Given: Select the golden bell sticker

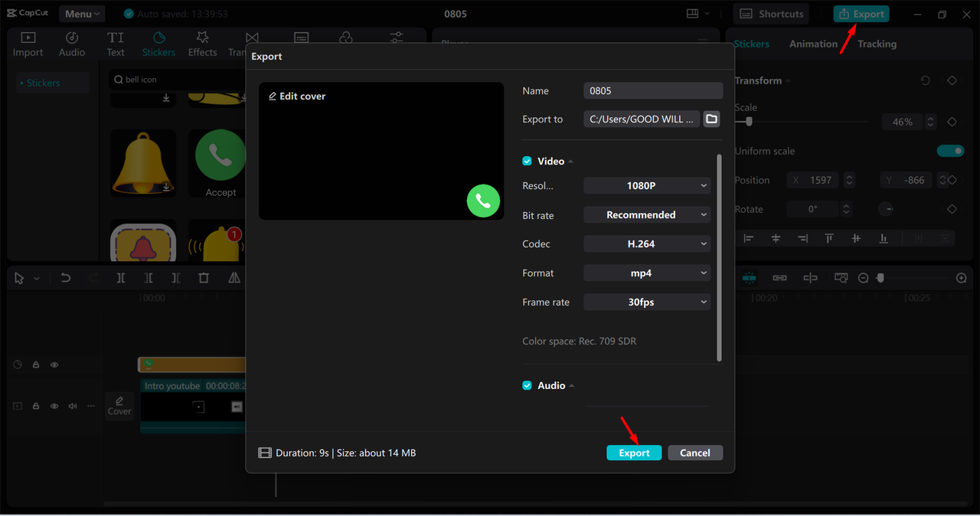Looking at the screenshot, I should 143,163.
